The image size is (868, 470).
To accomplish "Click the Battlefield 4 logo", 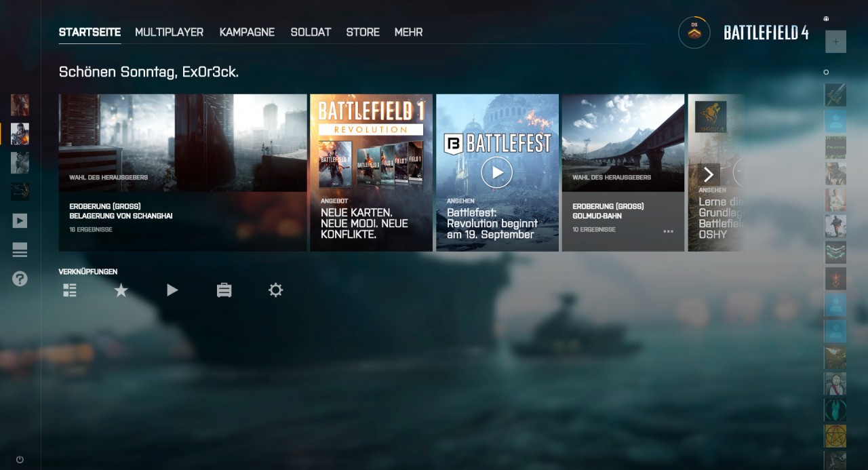I will pos(766,33).
